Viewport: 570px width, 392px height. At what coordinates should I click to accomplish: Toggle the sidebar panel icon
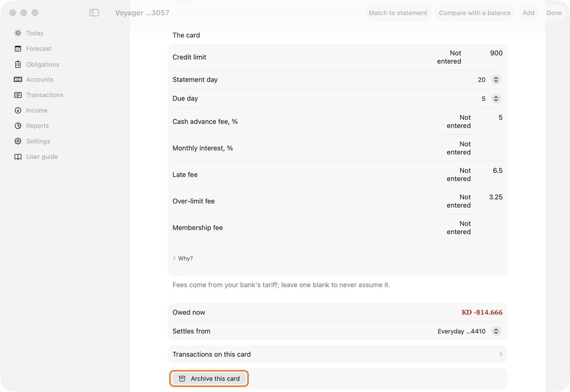(x=94, y=13)
